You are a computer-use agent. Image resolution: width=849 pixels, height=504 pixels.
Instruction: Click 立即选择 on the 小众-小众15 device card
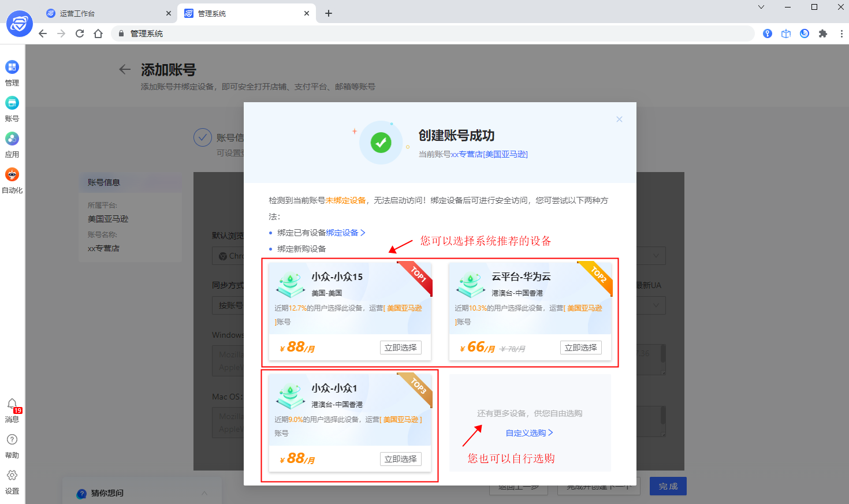pyautogui.click(x=400, y=347)
